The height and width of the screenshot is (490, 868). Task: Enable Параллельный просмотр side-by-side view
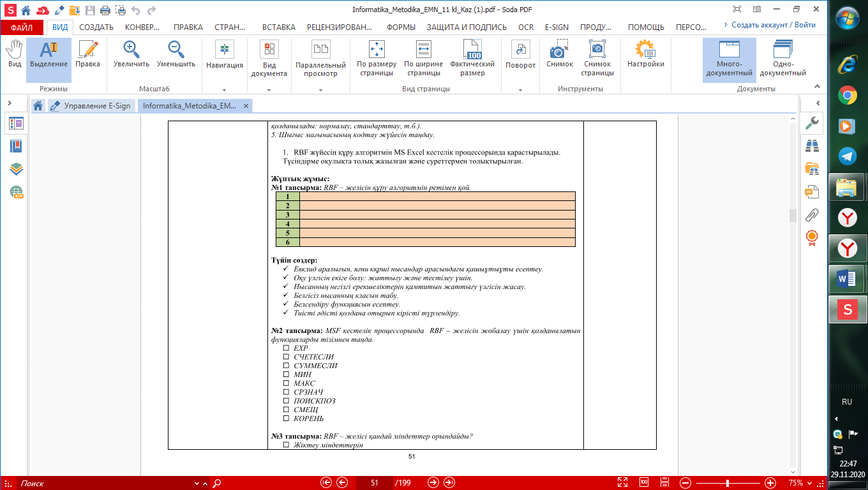coord(320,57)
